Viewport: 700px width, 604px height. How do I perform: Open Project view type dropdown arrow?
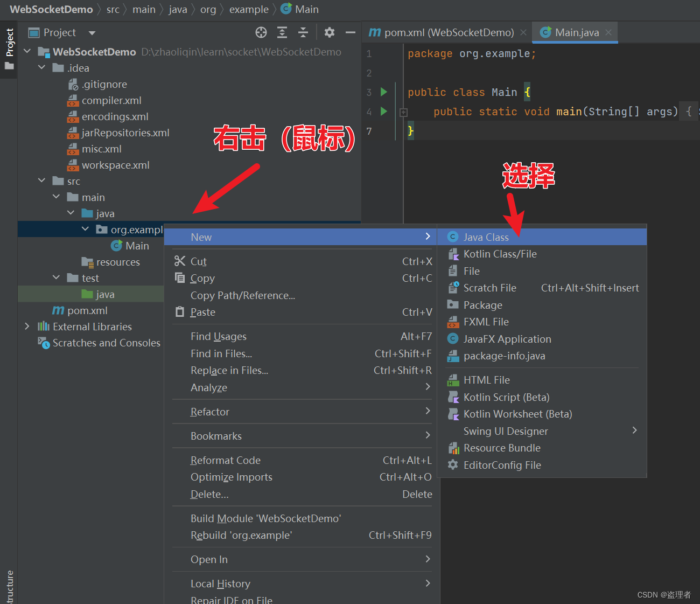tap(92, 33)
